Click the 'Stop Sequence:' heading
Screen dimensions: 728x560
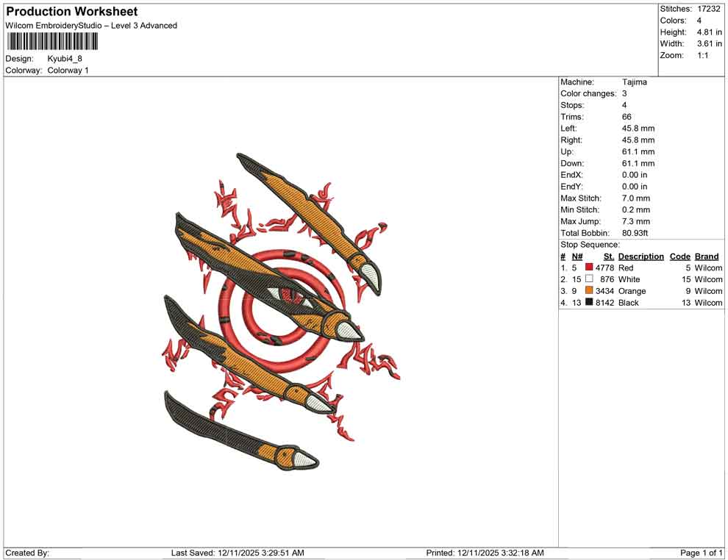coord(590,245)
